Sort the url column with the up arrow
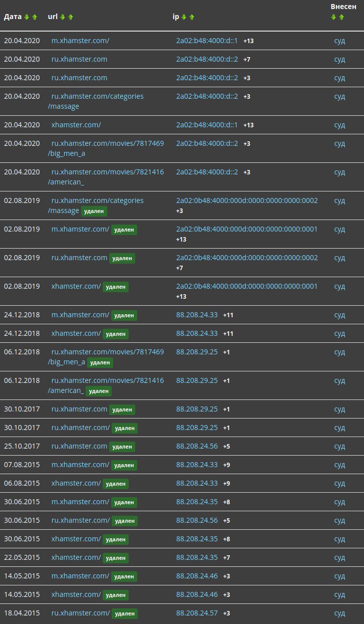The height and width of the screenshot is (624, 364). tap(71, 17)
